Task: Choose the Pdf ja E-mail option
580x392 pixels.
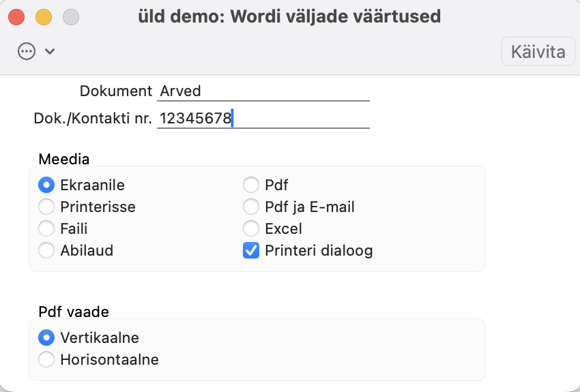Action: point(251,207)
